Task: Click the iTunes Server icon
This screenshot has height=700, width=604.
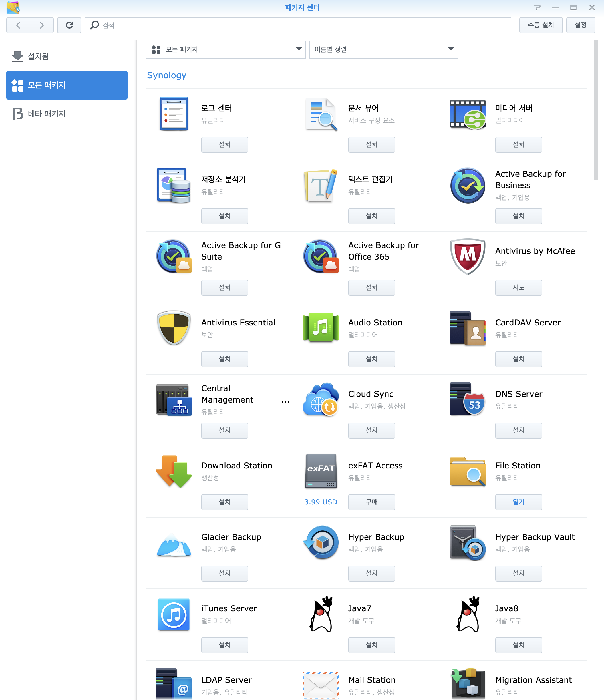Action: tap(174, 614)
